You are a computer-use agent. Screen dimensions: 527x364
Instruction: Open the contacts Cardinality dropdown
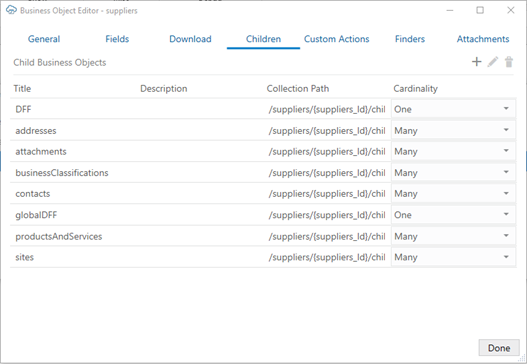[453, 194]
